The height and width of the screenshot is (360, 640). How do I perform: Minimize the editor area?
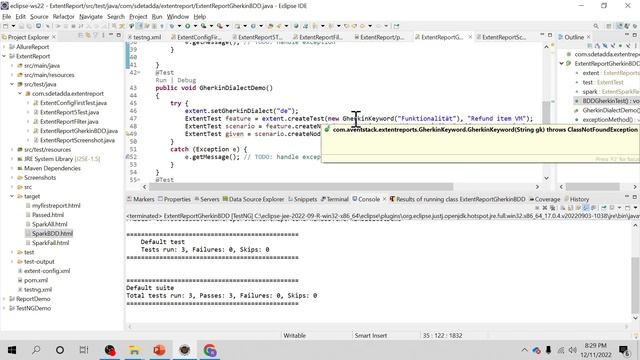click(x=542, y=36)
